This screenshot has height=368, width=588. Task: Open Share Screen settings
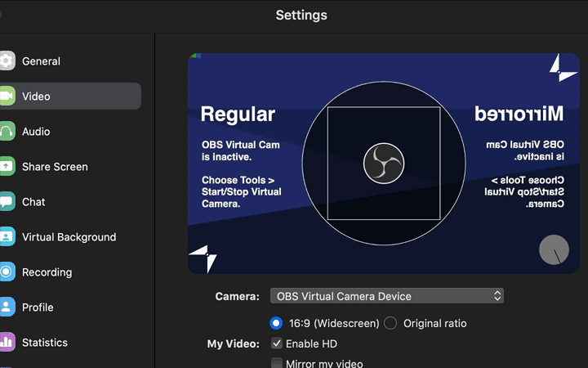pyautogui.click(x=55, y=167)
